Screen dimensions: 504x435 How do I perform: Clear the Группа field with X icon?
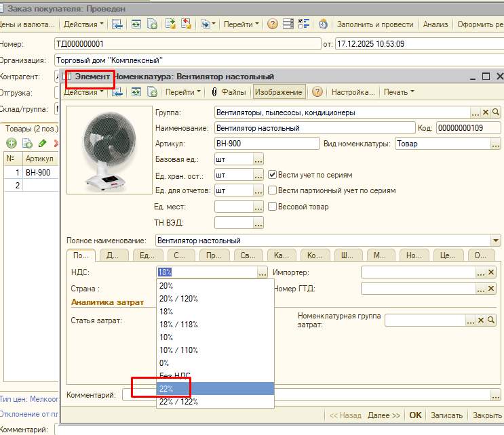[486, 112]
